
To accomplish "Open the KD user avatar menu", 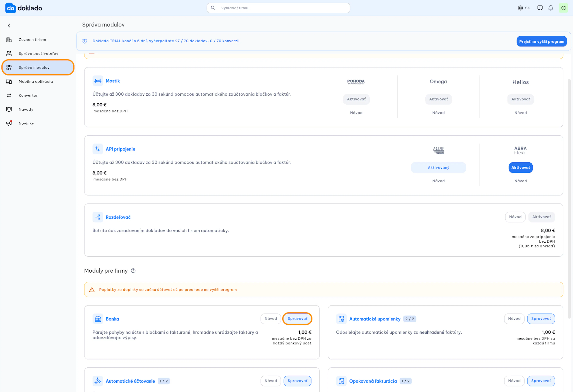I will click(x=563, y=8).
